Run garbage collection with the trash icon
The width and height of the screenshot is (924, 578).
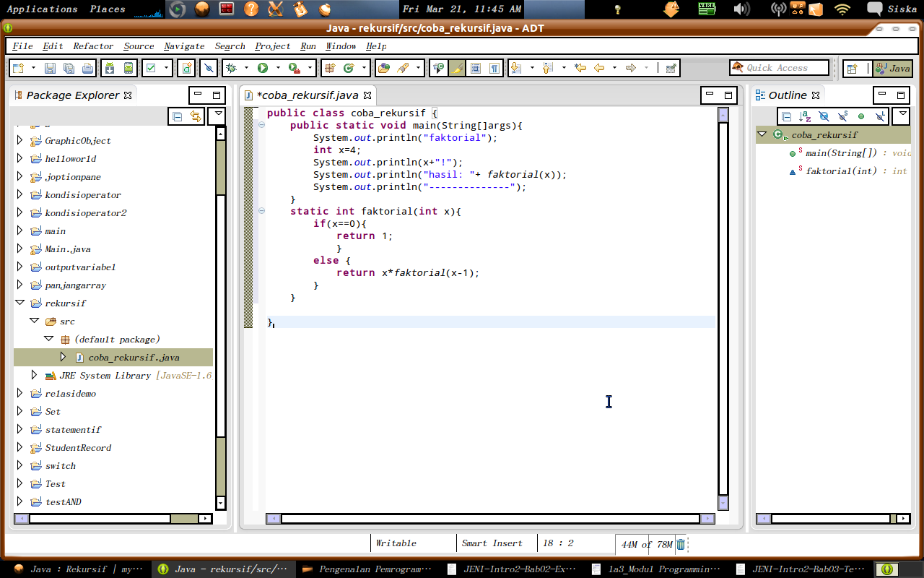[679, 544]
